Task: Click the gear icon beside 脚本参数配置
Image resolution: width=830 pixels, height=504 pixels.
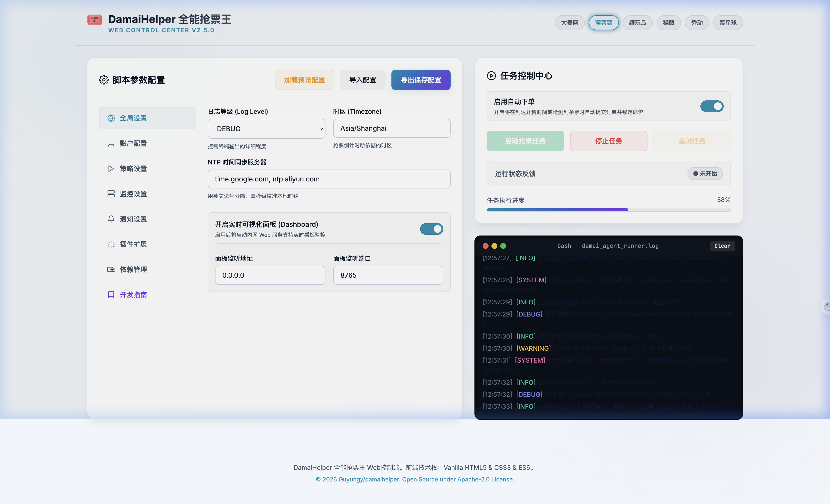Action: (x=104, y=80)
